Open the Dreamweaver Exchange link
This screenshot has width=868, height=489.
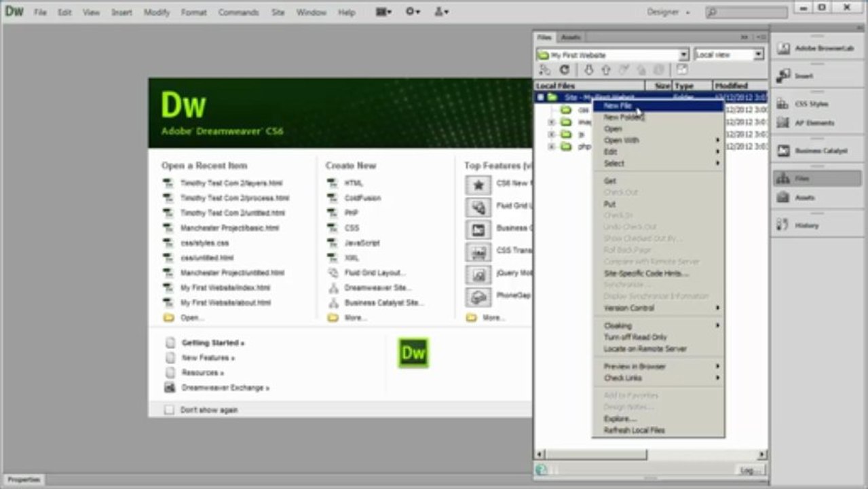[225, 388]
